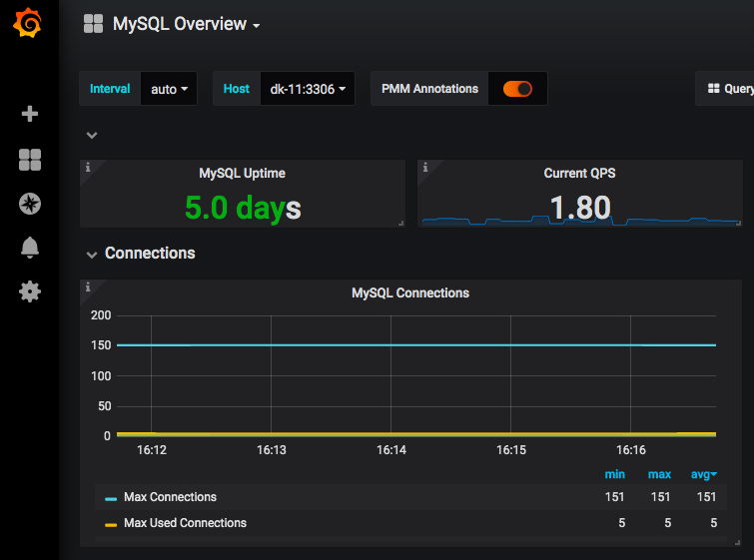
Task: Click the Current QPS panel title
Action: click(579, 173)
